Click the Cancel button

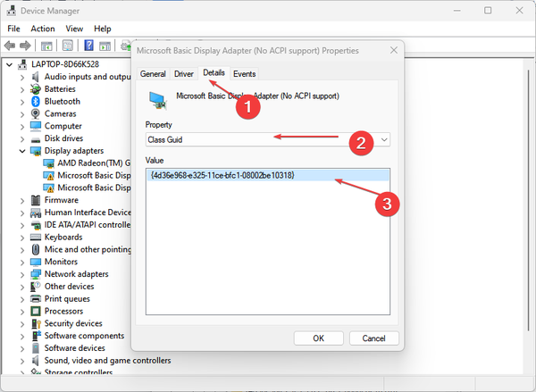pos(374,338)
